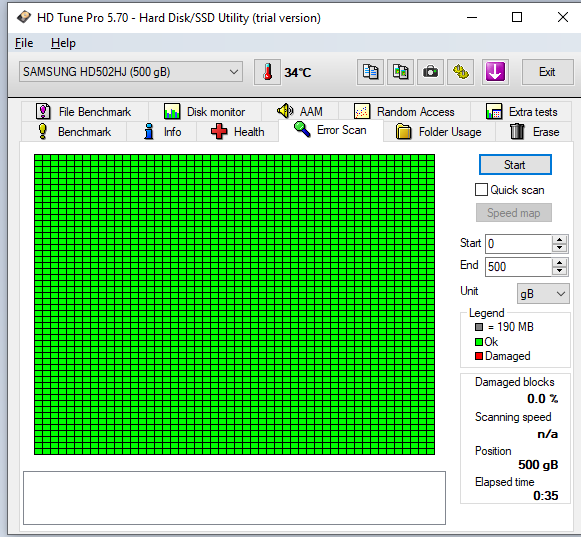Screen dimensions: 581x537
Task: Open the Health tab with red cross
Action: tap(238, 132)
